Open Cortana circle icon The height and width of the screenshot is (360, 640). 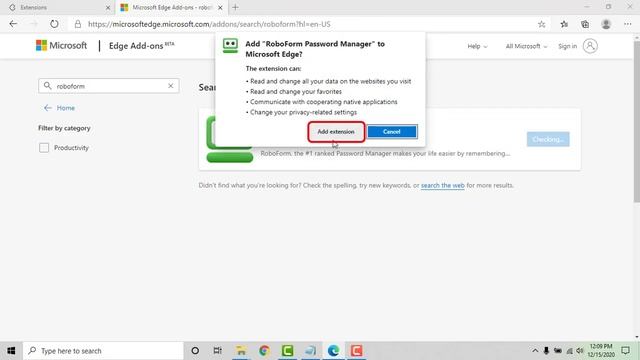195,351
